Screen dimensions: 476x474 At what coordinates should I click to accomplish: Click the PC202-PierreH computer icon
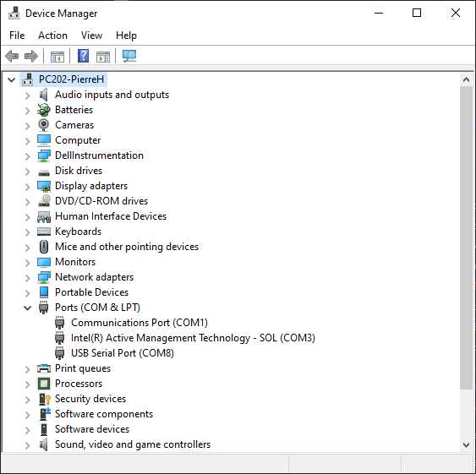point(28,79)
